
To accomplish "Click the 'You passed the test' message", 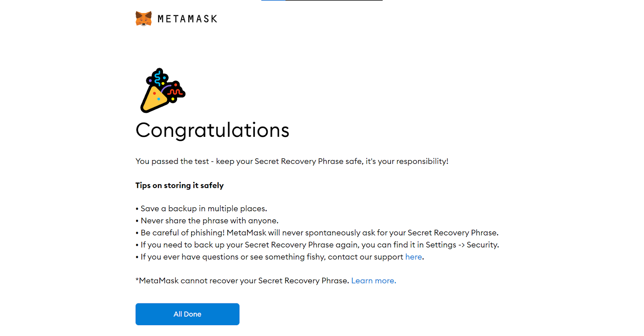I will point(292,161).
